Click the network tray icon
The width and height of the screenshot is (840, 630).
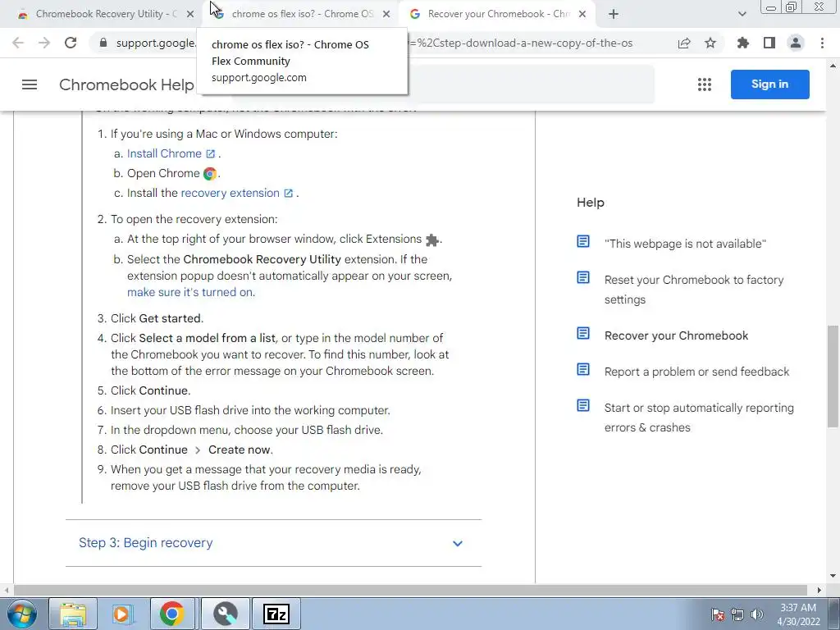(x=737, y=614)
